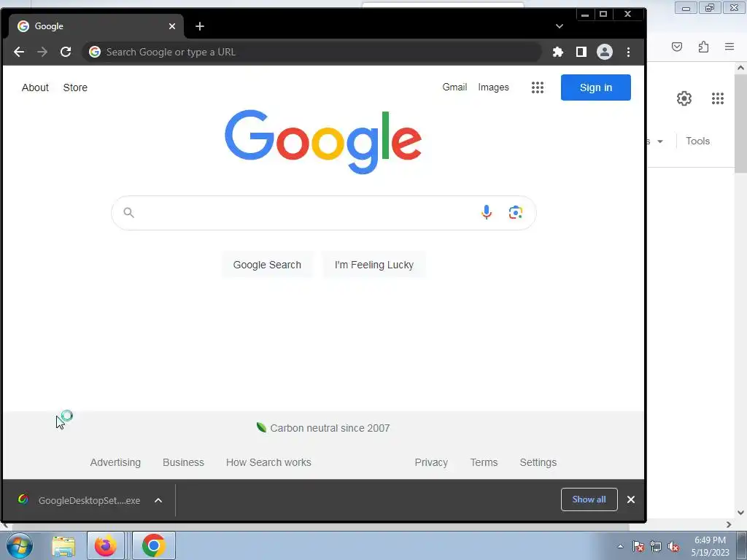Click Firefox window's vertical scrollbar thumb
The image size is (747, 560).
[x=740, y=123]
